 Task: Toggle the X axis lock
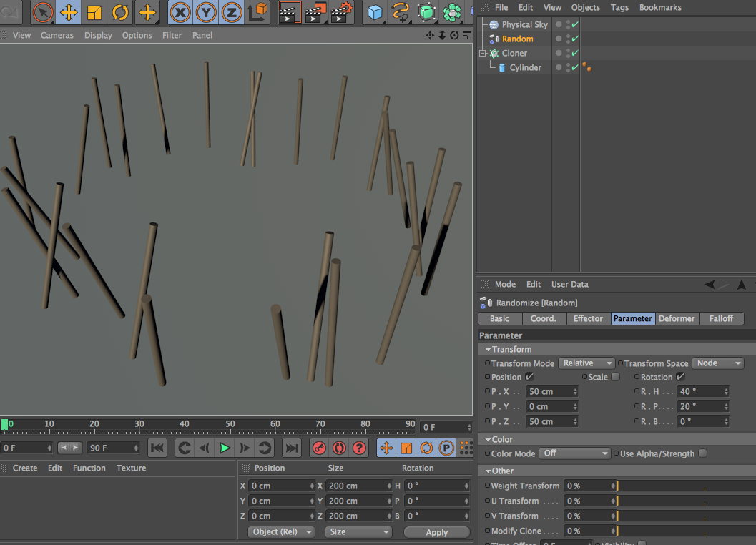(180, 12)
